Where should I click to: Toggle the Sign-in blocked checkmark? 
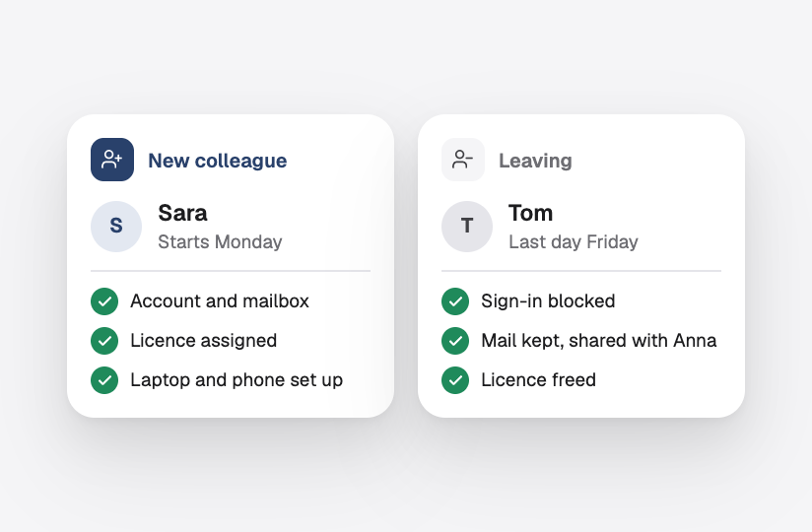pyautogui.click(x=455, y=301)
